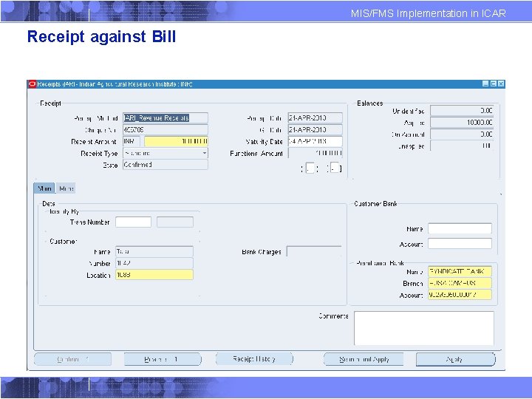Click Remittance Bank Name field SYNDICATE BANK
Viewport: 532px width, 399px height.
[x=460, y=271]
